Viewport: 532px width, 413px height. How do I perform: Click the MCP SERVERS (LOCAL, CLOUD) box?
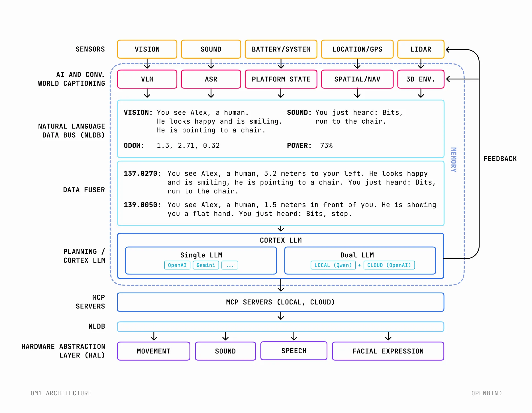pyautogui.click(x=281, y=302)
